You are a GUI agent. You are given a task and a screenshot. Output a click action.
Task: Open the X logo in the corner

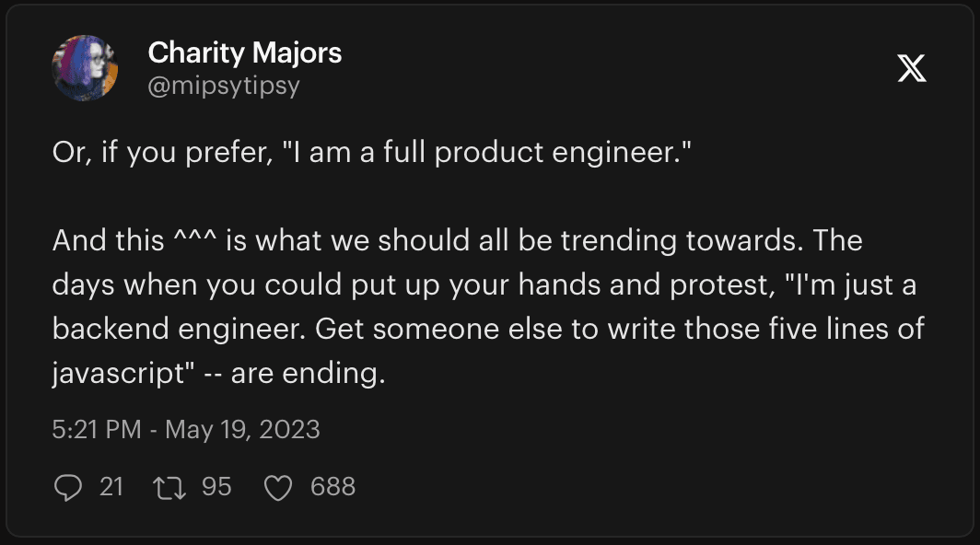912,67
